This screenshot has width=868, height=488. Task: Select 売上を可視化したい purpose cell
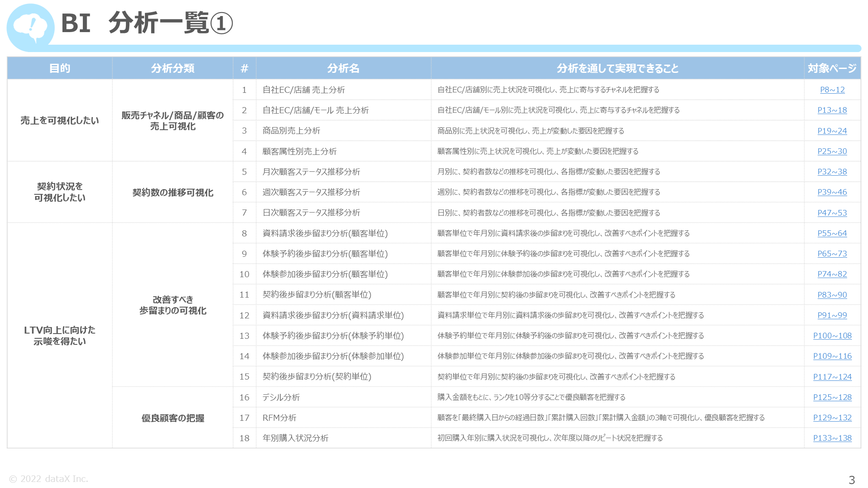click(60, 121)
